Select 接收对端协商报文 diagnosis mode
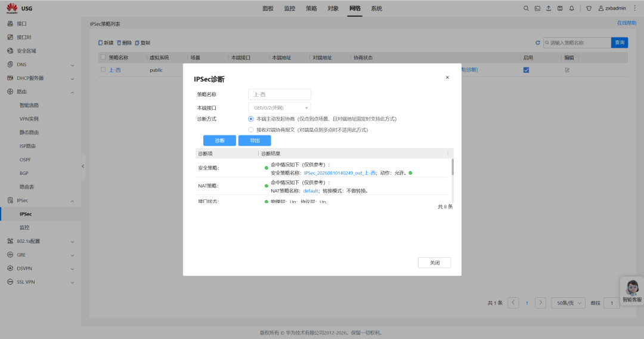 251,130
